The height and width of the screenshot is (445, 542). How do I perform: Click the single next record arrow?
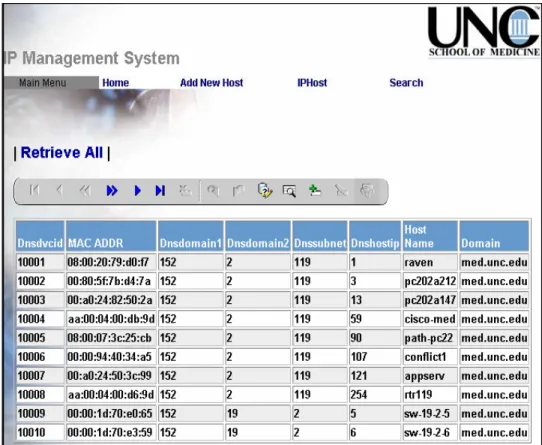(137, 191)
